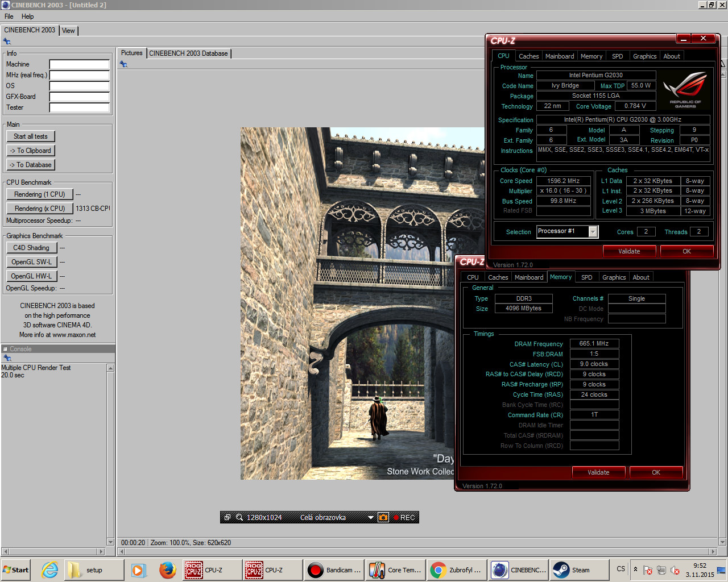
Task: Click Bandicam REC record button
Action: coord(404,517)
